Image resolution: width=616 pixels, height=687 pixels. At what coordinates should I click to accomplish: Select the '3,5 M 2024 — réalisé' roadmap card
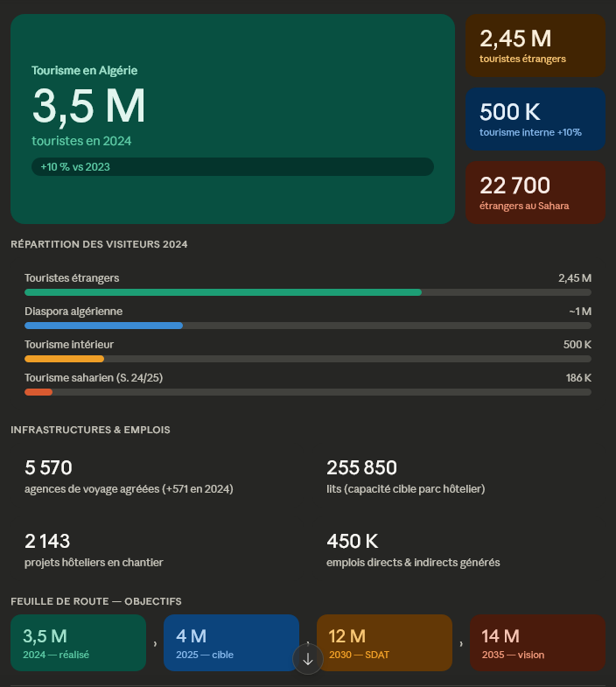tap(79, 642)
